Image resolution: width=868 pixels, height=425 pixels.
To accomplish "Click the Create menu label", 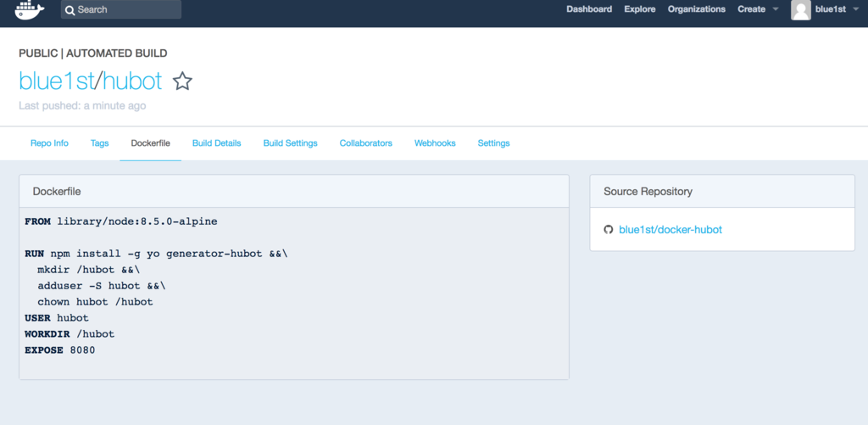I will click(751, 8).
